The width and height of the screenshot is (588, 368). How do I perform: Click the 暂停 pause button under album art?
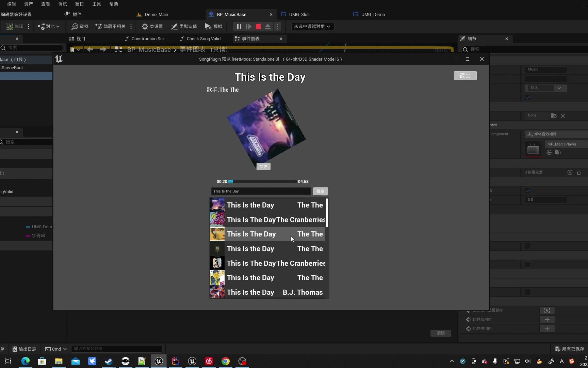point(263,166)
